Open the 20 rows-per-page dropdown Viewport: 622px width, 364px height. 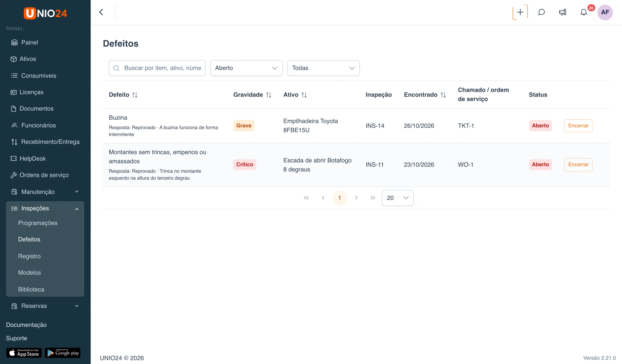(x=398, y=198)
